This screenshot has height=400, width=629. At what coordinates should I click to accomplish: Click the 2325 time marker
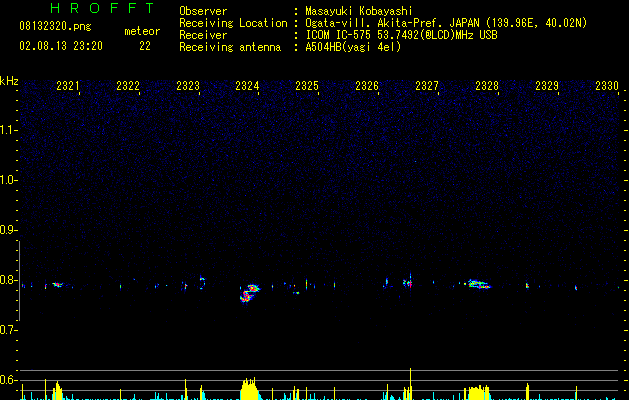[x=307, y=86]
